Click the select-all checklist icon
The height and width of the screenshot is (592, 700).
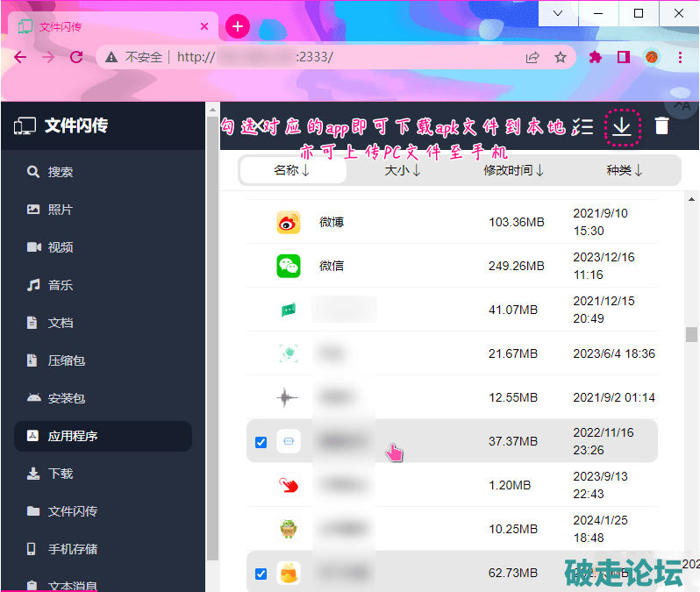[582, 127]
